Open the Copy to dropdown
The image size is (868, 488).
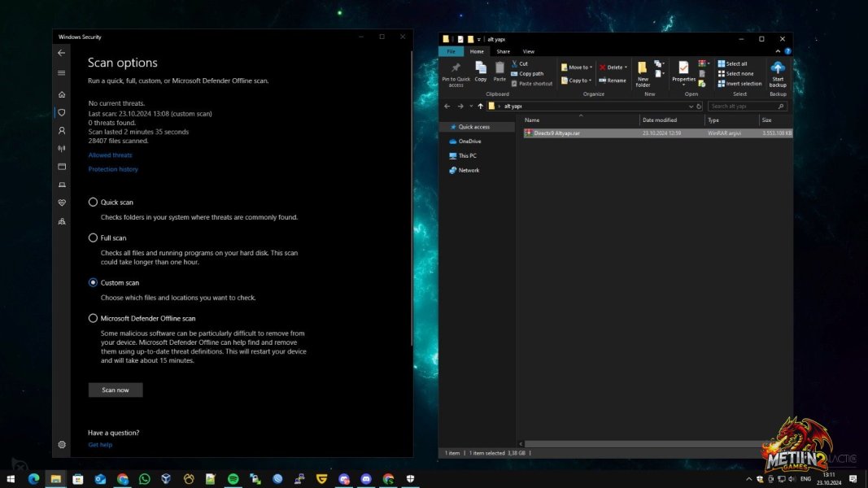point(576,81)
